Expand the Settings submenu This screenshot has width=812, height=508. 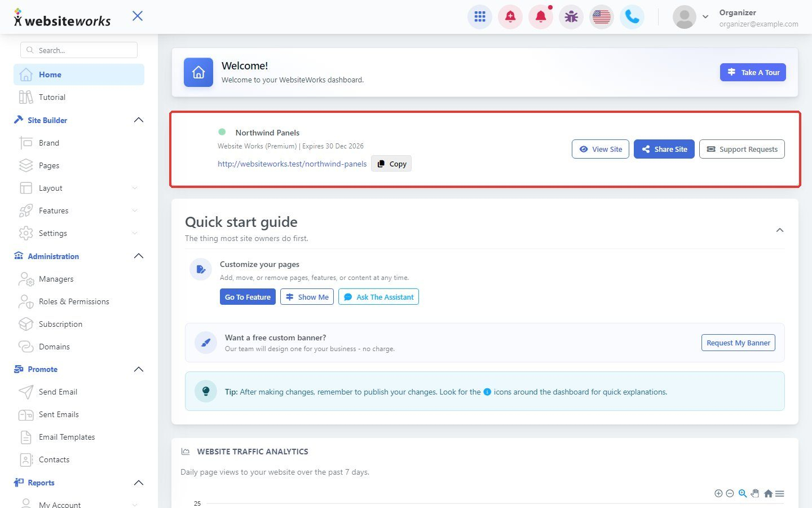[135, 233]
